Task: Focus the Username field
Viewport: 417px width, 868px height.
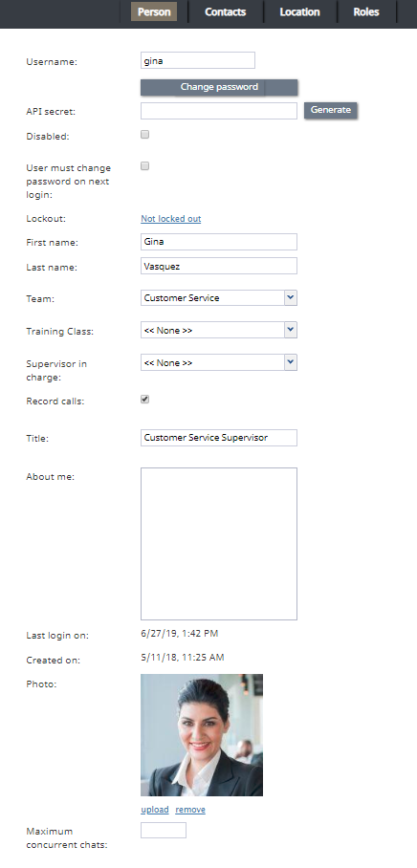Action: [x=198, y=60]
